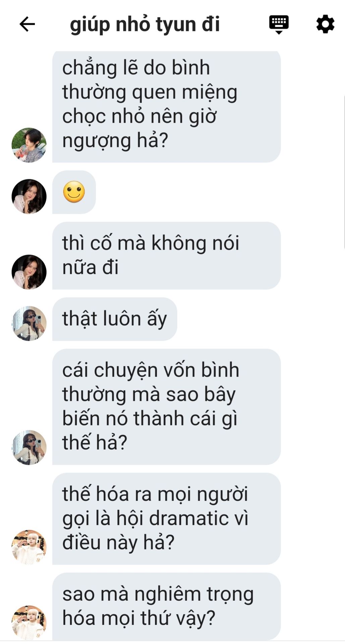
Task: Select the 'thật luôn ấy' message bubble
Action: [115, 319]
